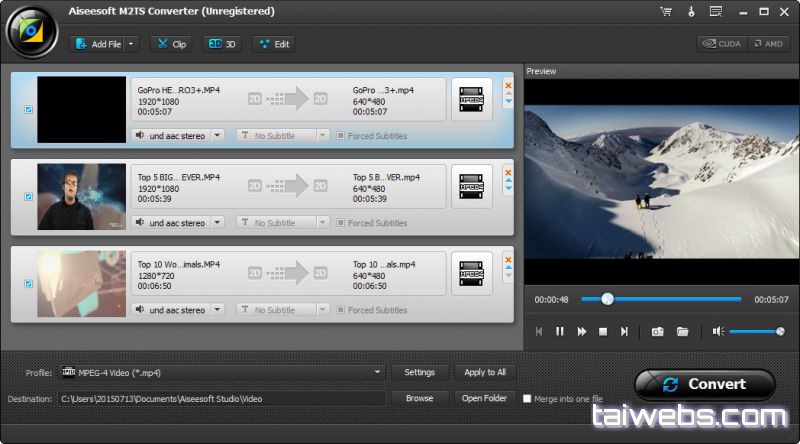Image resolution: width=800 pixels, height=444 pixels.
Task: Pause the preview playback
Action: coord(560,331)
